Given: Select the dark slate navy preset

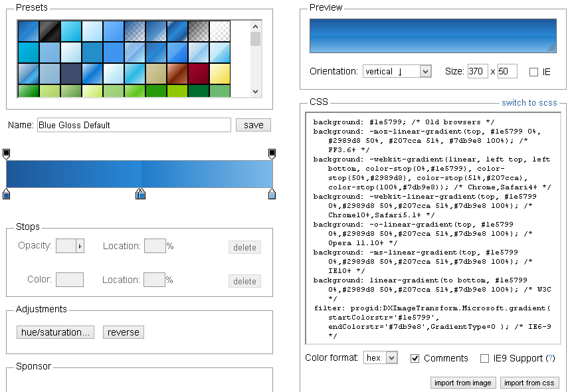Looking at the screenshot, I should point(71,74).
